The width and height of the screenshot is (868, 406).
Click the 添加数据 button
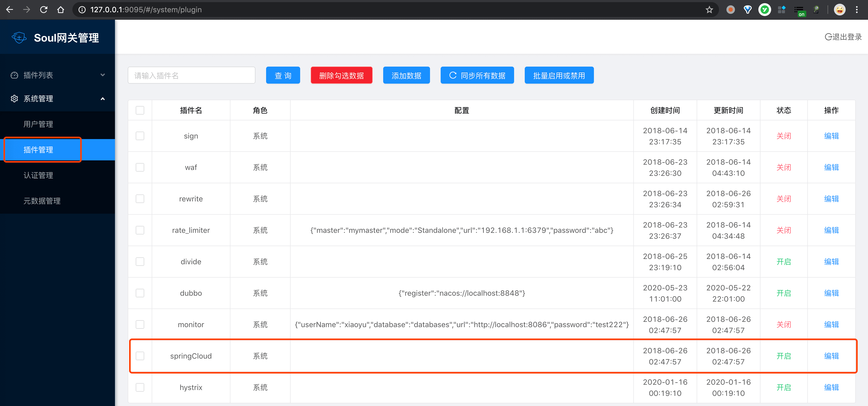406,76
